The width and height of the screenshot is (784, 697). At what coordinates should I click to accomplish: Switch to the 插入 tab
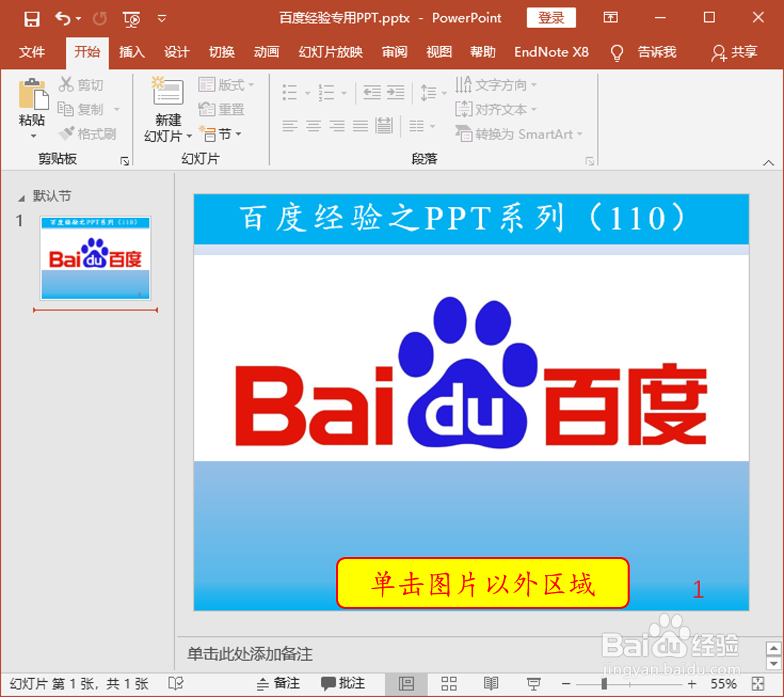(x=132, y=52)
